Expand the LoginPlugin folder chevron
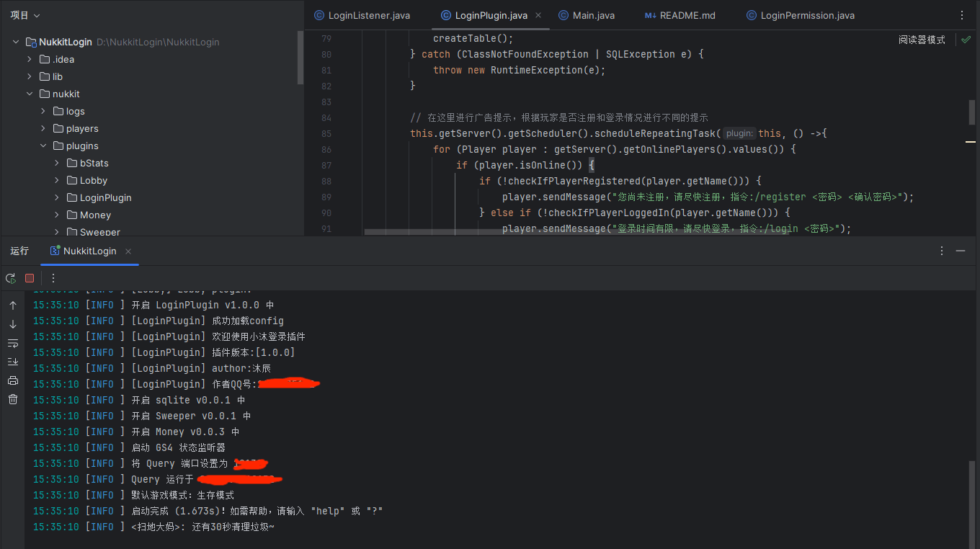Screen dimensions: 980x549 pos(57,197)
